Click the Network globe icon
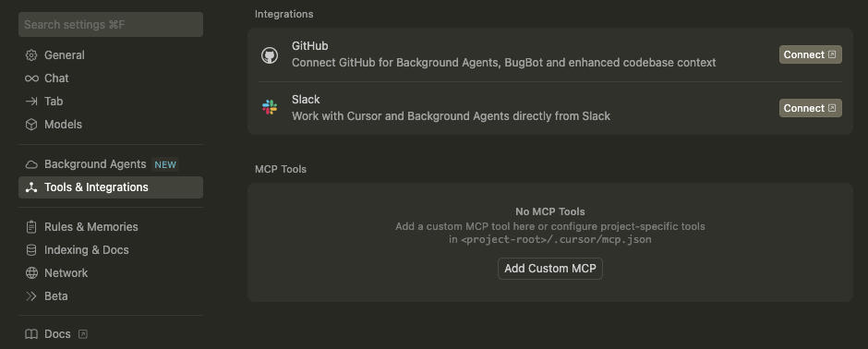Image resolution: width=868 pixels, height=349 pixels. pos(31,273)
